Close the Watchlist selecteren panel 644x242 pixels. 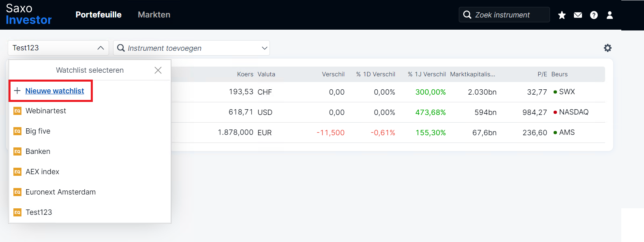(x=158, y=70)
